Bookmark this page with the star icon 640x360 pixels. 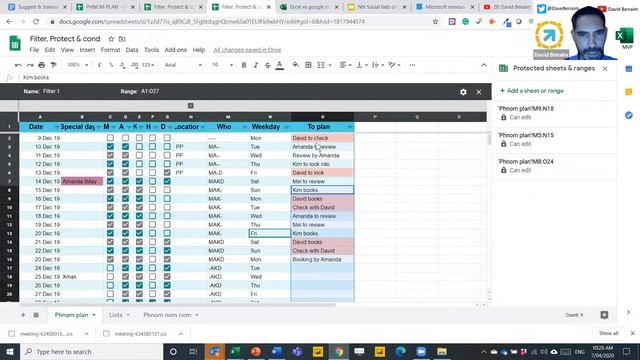(435, 22)
